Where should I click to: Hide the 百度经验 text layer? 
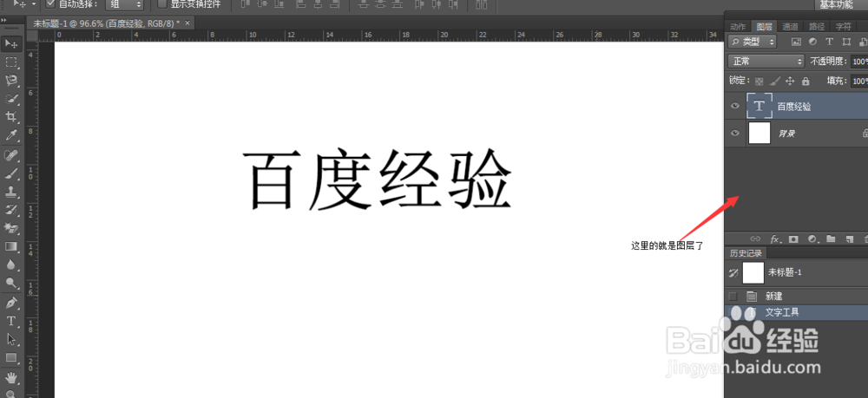(735, 106)
